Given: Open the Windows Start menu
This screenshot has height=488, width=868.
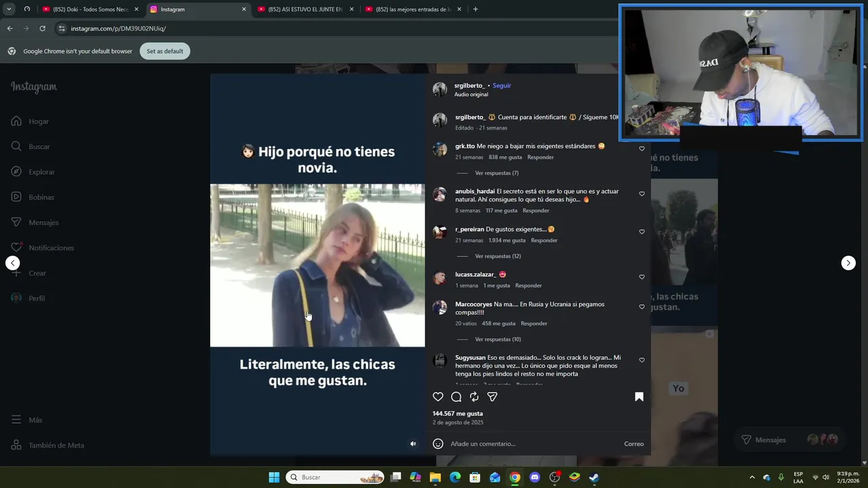Looking at the screenshot, I should click(x=274, y=477).
